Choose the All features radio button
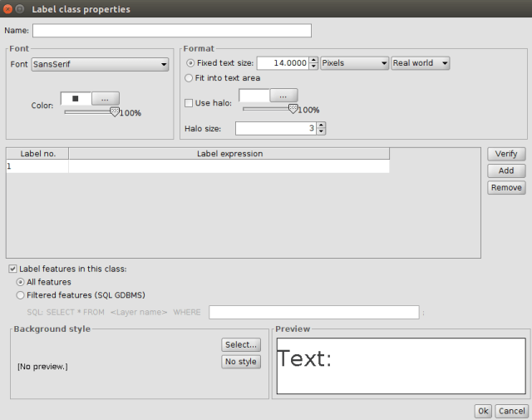 pyautogui.click(x=21, y=282)
